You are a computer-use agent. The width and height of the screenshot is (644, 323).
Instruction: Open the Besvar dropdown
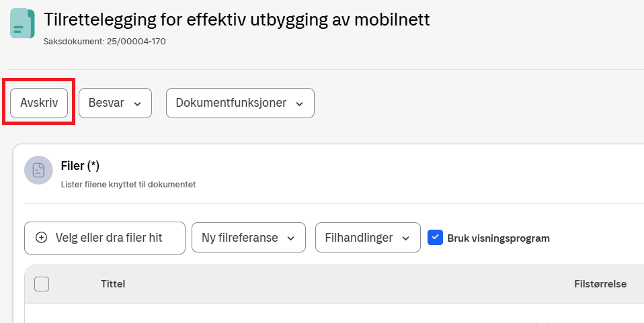pyautogui.click(x=115, y=103)
